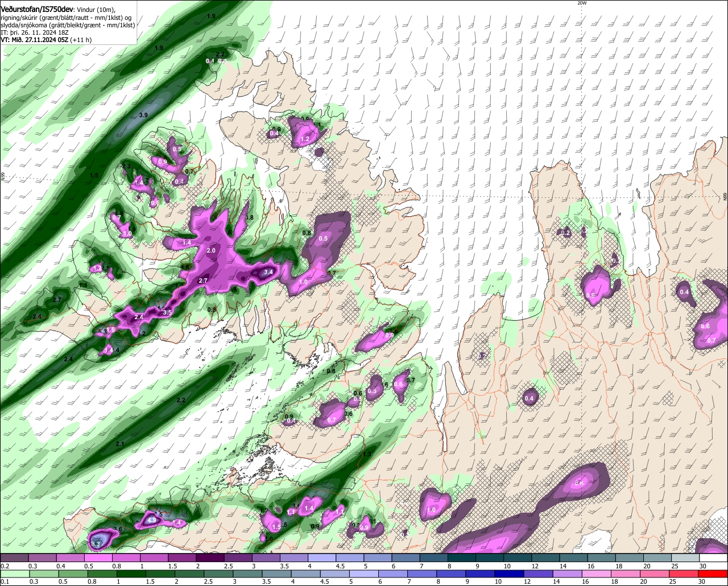Click the IT þri. 26. 11. 2024 18Z line
Screen dimensions: 728x586
click(x=35, y=32)
